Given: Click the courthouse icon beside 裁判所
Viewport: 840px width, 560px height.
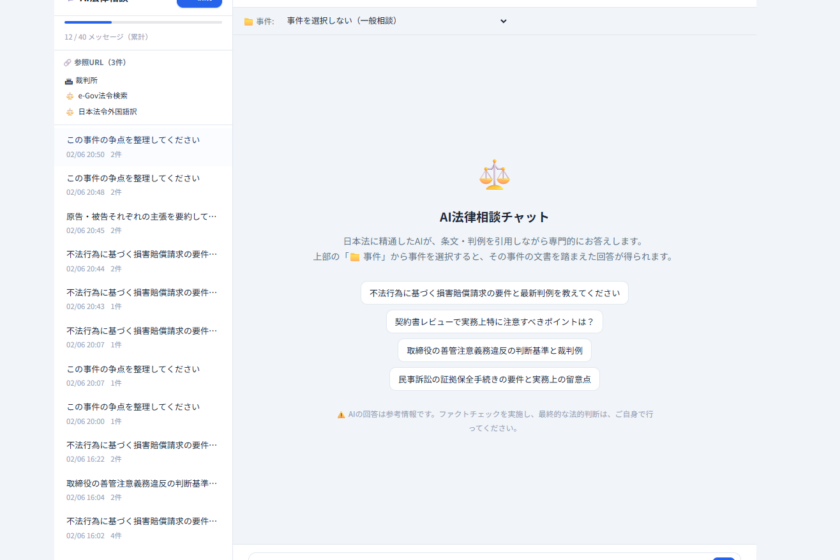Looking at the screenshot, I should 69,80.
